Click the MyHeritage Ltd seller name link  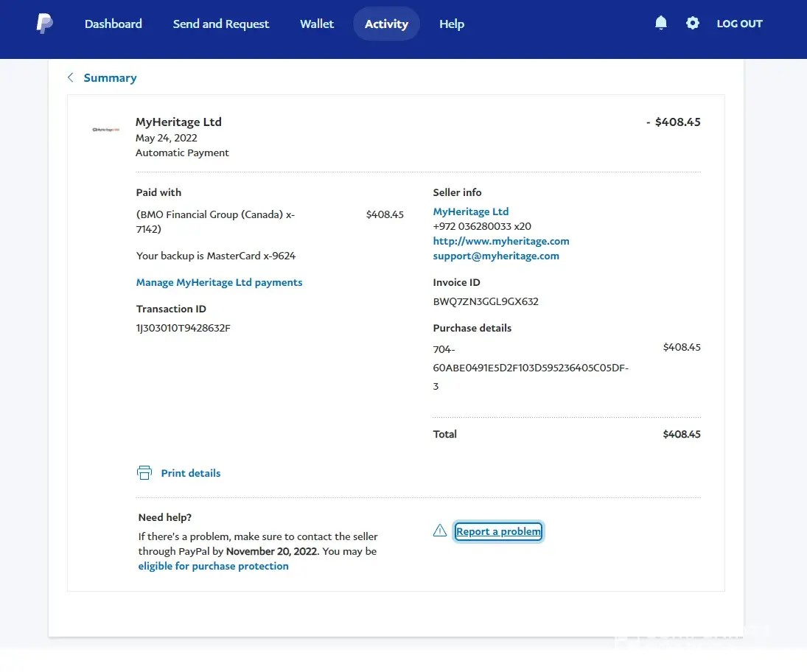pyautogui.click(x=471, y=211)
